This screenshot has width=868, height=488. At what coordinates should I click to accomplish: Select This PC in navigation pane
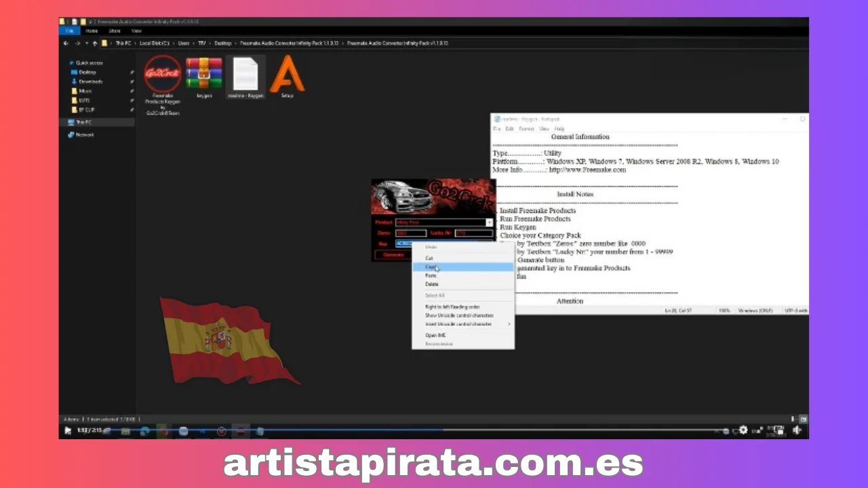point(83,123)
